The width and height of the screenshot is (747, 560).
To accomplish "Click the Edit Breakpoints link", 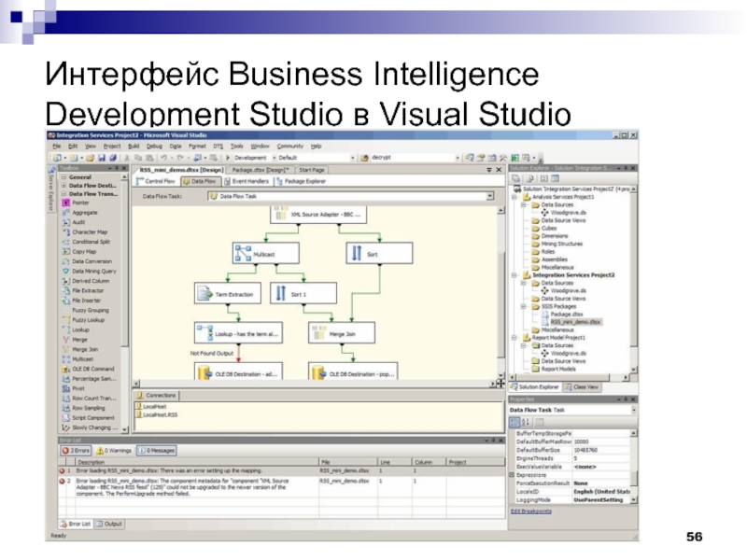I will [531, 511].
